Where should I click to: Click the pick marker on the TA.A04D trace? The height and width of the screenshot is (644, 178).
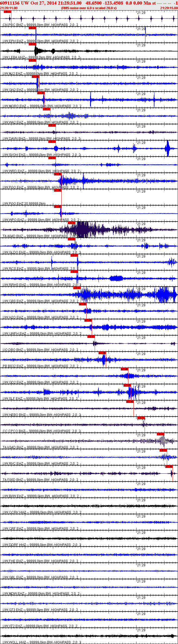[72, 223]
